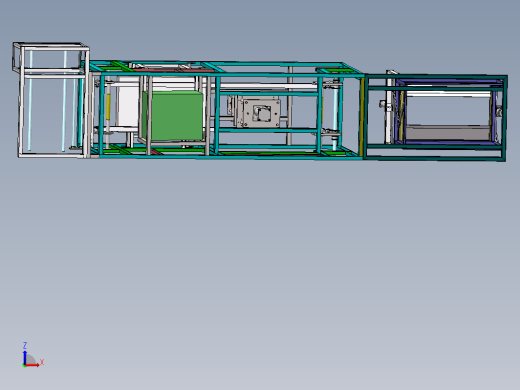Select the gray tray inside the right frame
This screenshot has height=390, width=520.
447,133
